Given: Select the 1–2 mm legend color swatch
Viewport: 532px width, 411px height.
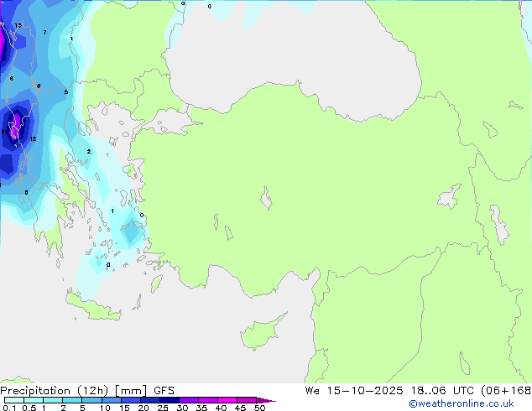Looking at the screenshot, I should pyautogui.click(x=53, y=400).
